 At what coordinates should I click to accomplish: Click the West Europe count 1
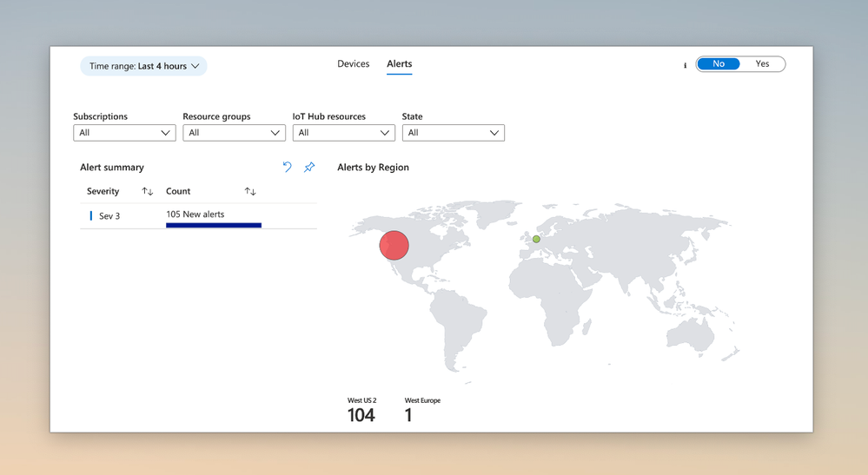(408, 415)
